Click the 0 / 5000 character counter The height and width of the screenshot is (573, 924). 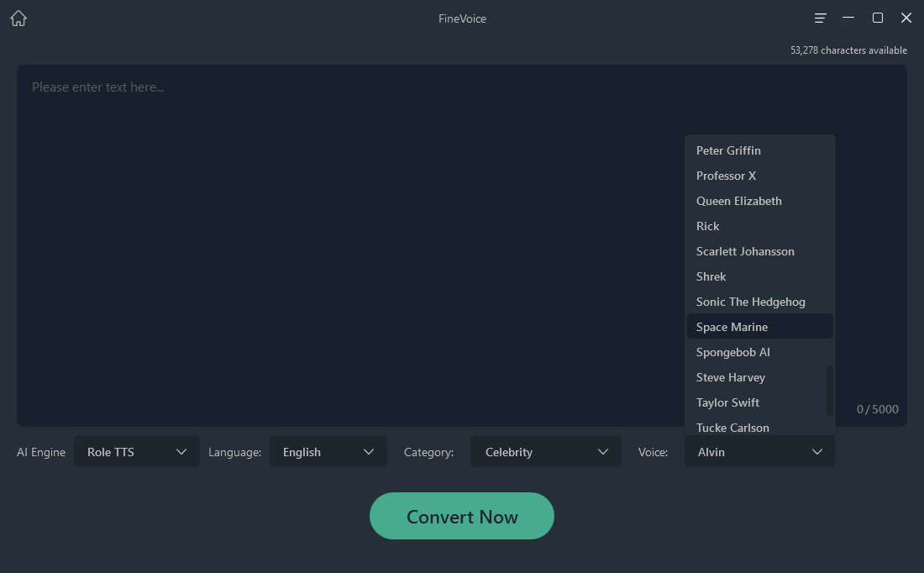878,409
